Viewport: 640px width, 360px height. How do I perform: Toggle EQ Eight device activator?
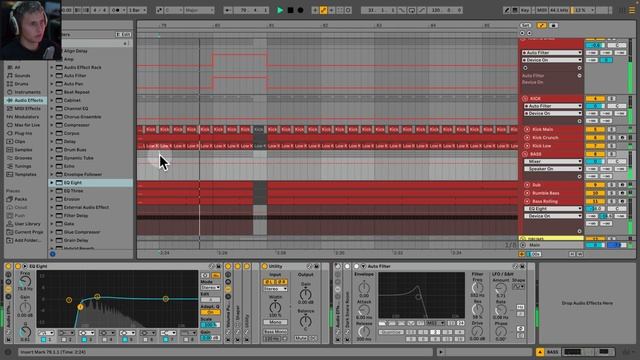coord(18,266)
